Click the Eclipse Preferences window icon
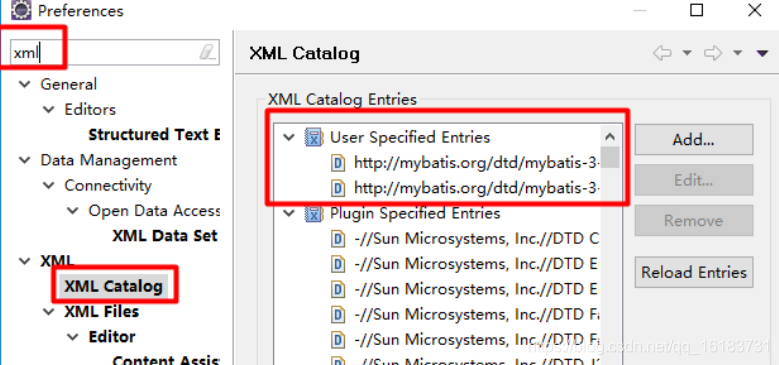This screenshot has width=779, height=365. click(21, 9)
